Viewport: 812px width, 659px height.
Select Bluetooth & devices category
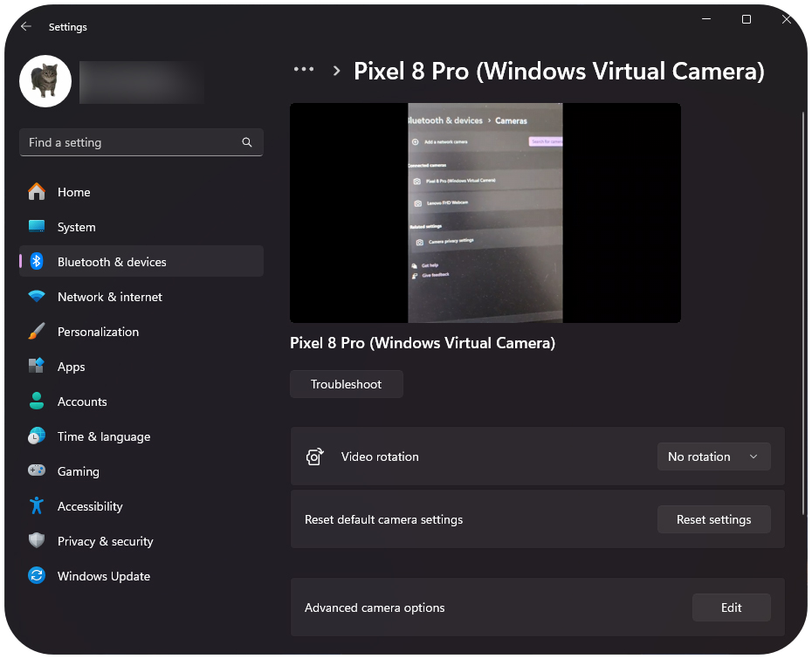(x=141, y=262)
